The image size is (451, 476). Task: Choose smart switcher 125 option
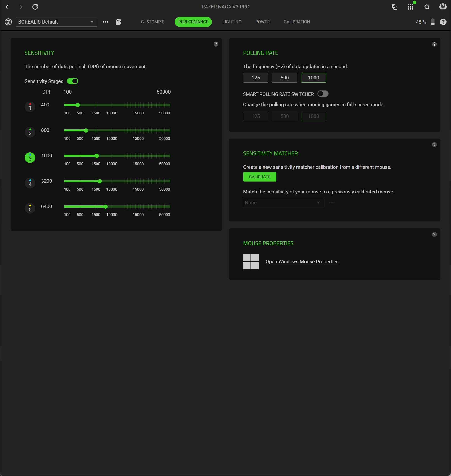tap(256, 116)
